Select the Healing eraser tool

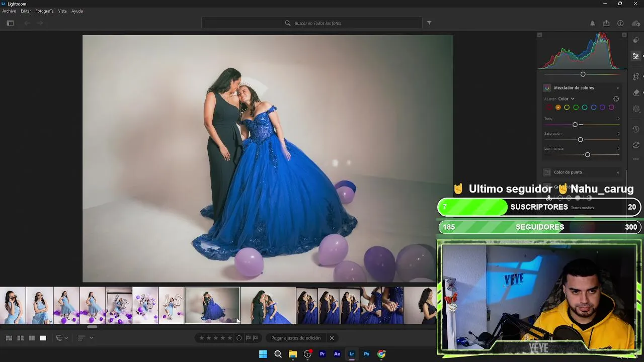pyautogui.click(x=636, y=93)
